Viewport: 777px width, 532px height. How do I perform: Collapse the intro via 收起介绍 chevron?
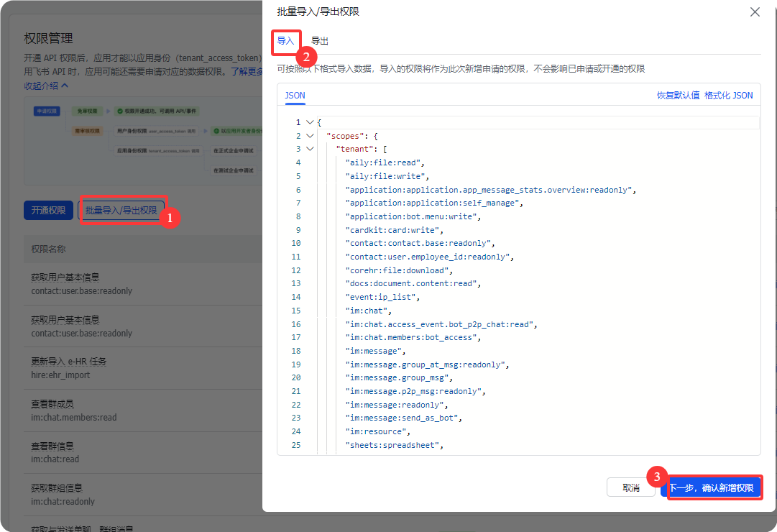tap(46, 86)
